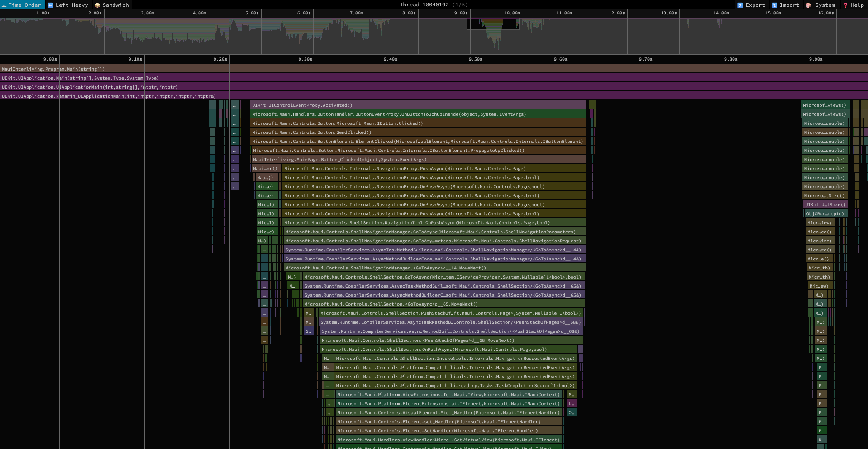
Task: Select ShellSection.<PushStackOfPages>d__68.MoveNext() frame
Action: pos(452,340)
